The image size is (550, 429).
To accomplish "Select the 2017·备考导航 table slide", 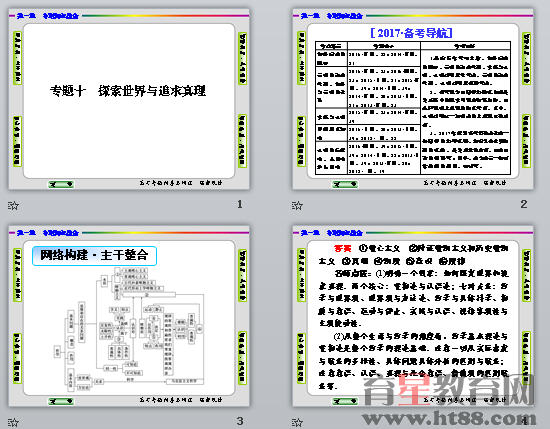I will click(x=413, y=100).
